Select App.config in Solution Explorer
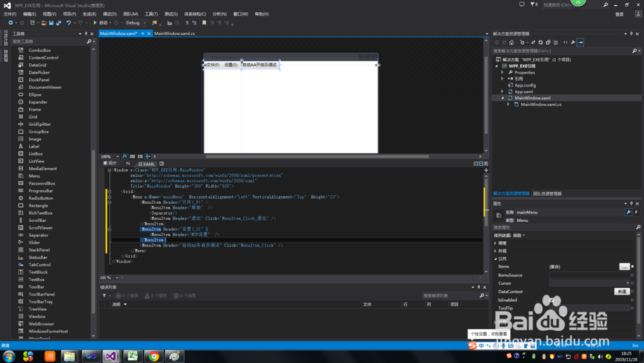Image resolution: width=644 pixels, height=363 pixels. (525, 86)
